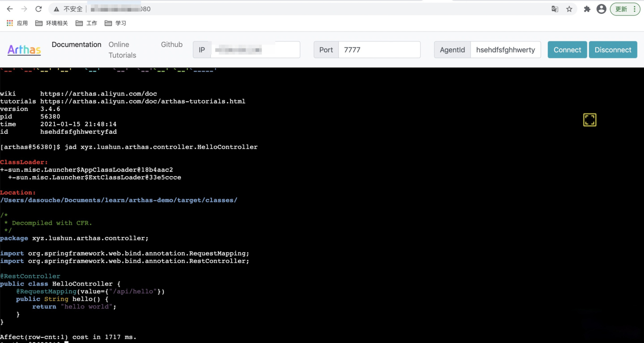644x343 pixels.
Task: Click the time value 2021-01-15 21:48:14
Action: (x=79, y=124)
